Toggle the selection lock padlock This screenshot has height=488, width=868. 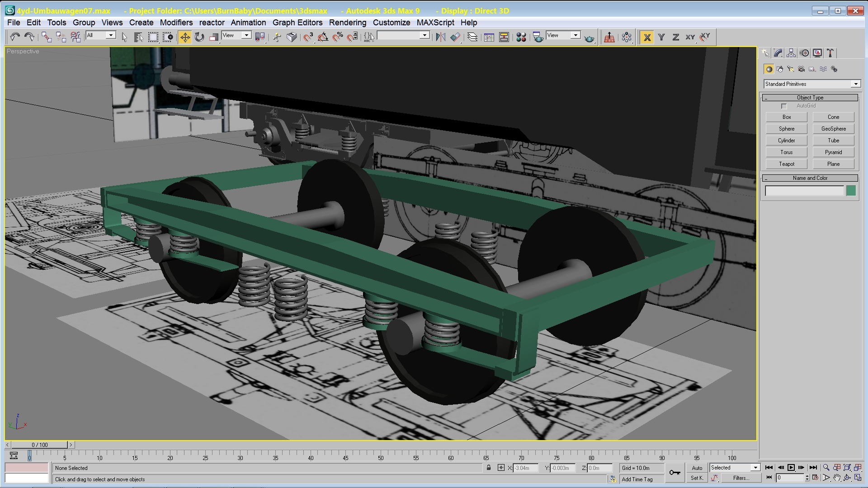[489, 468]
